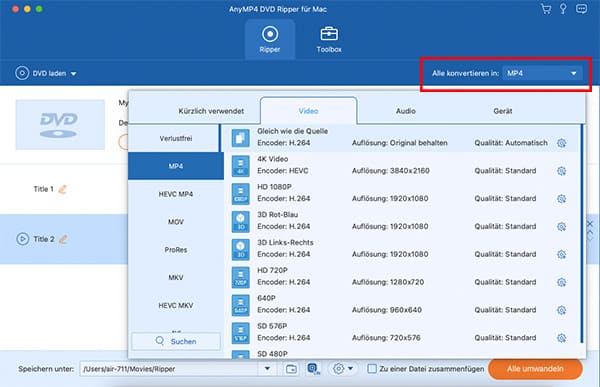The image size is (600, 387).
Task: Open settings gear for HD 720P
Action: 561,282
